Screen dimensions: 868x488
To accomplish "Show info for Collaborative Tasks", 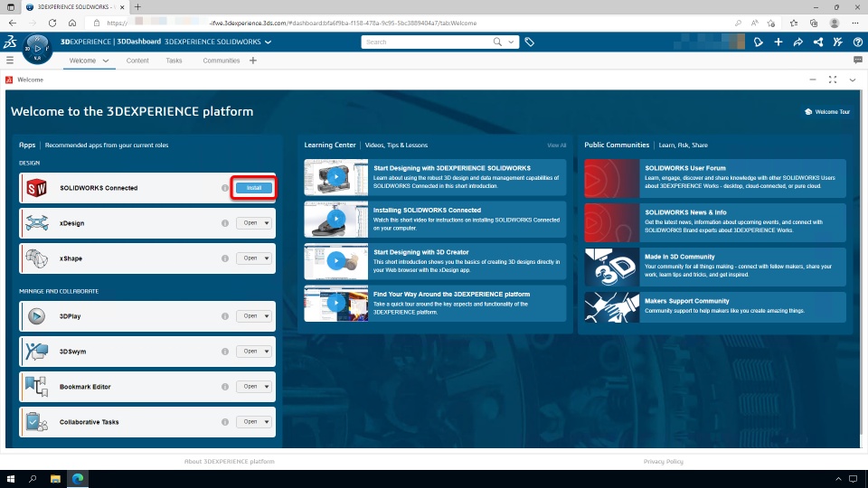I will tap(225, 422).
